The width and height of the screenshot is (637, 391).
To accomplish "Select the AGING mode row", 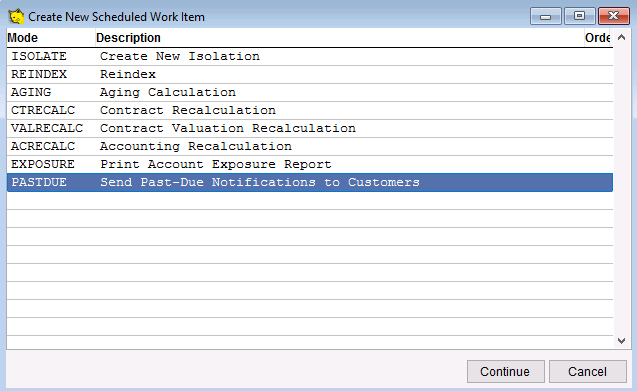I will click(310, 92).
